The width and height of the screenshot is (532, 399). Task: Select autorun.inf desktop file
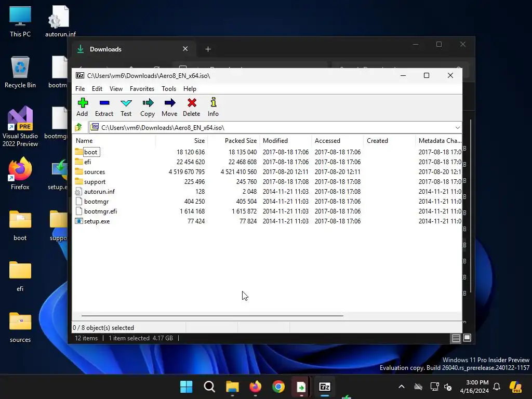(60, 21)
